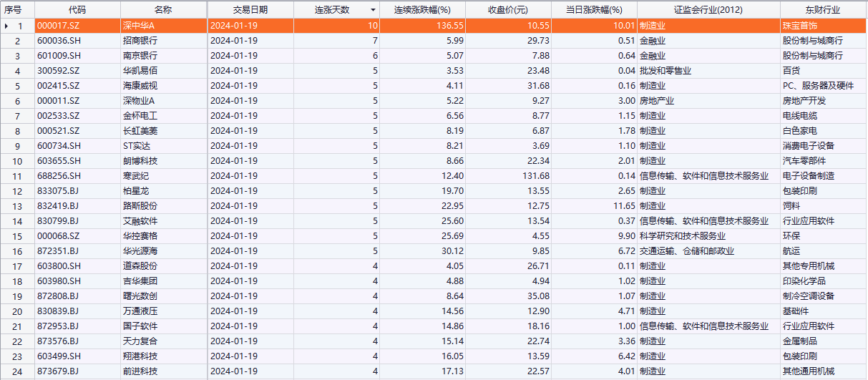Click the 名称 column header
Viewport: 868px width, 380px height.
coord(163,10)
